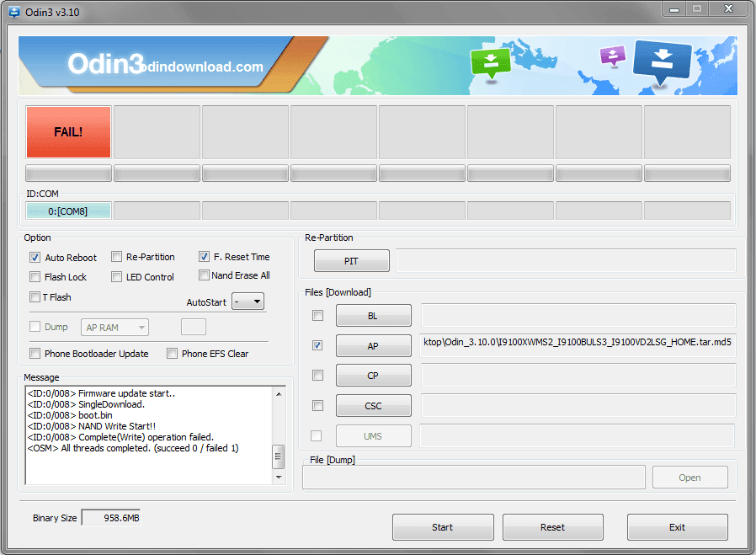Toggle the Auto Reboot checkbox
This screenshot has width=756, height=555.
pyautogui.click(x=35, y=258)
